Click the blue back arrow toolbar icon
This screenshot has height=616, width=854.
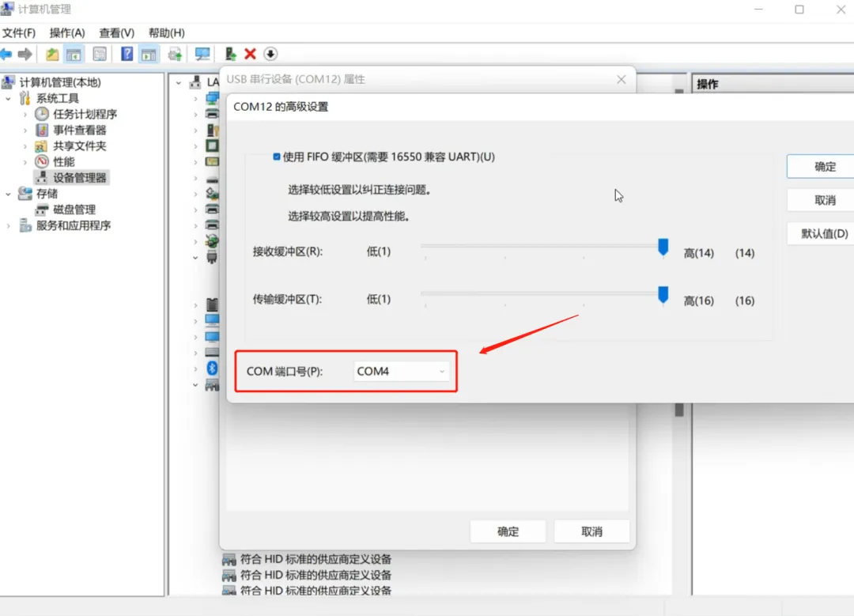[6, 54]
